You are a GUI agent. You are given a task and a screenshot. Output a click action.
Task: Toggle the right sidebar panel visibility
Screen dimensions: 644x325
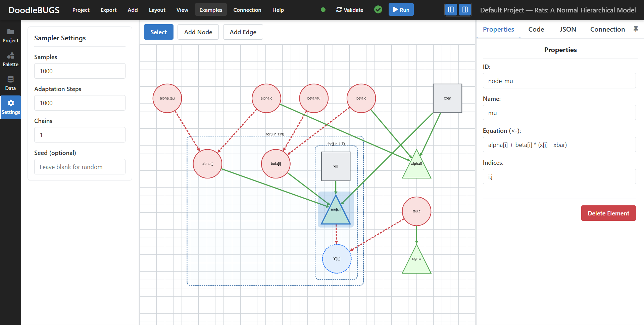(x=465, y=10)
